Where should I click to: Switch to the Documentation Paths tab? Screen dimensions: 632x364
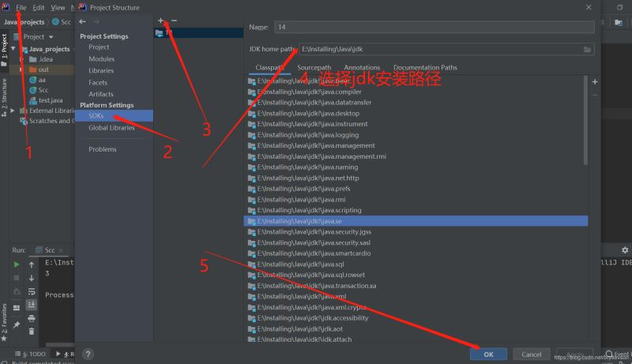(425, 68)
